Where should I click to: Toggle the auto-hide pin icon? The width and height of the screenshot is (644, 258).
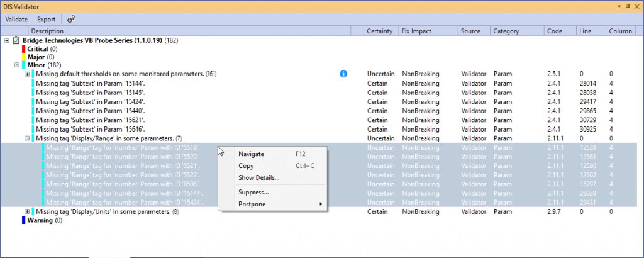point(628,6)
